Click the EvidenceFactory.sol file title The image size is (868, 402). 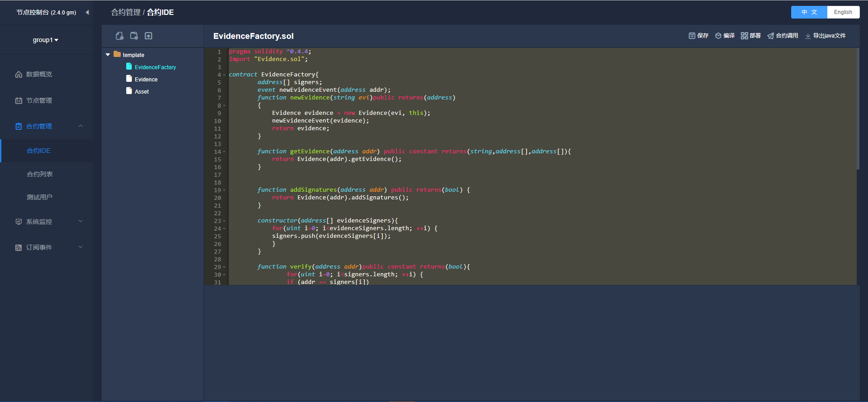(x=253, y=36)
